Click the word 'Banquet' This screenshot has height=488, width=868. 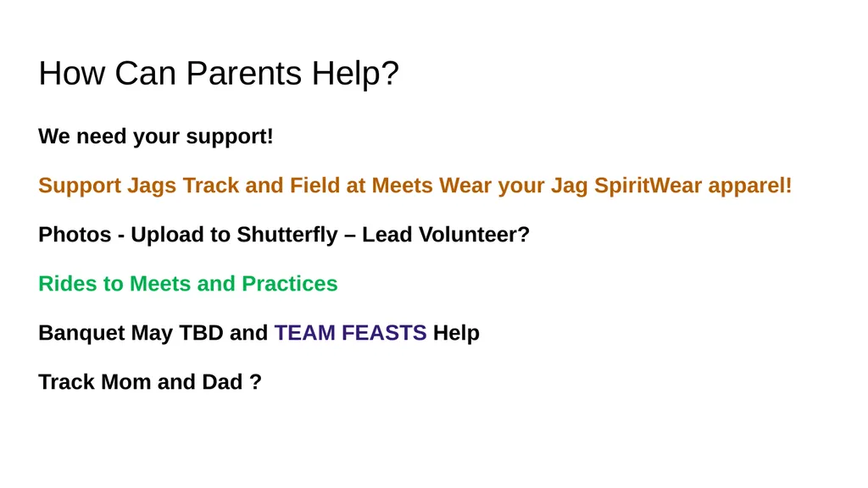(x=81, y=333)
